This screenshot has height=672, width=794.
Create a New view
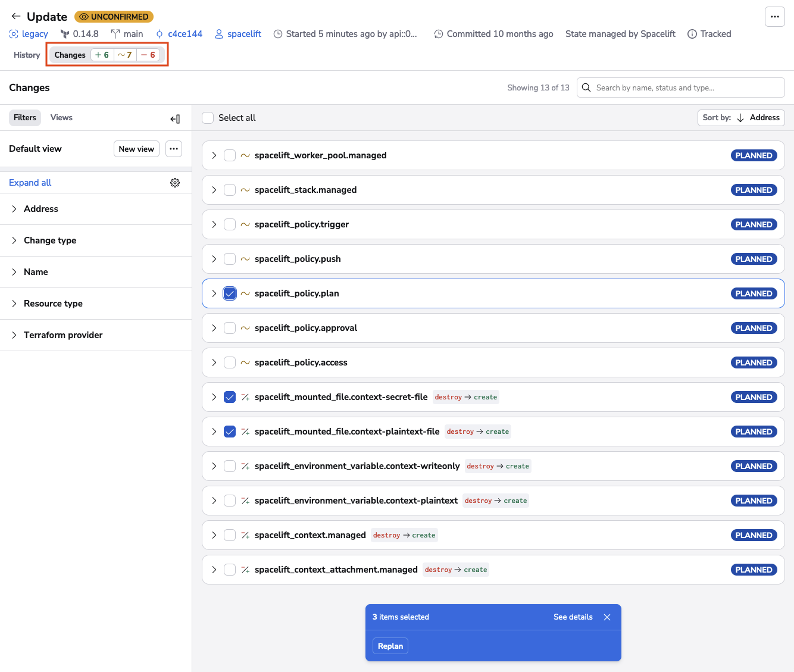(136, 149)
